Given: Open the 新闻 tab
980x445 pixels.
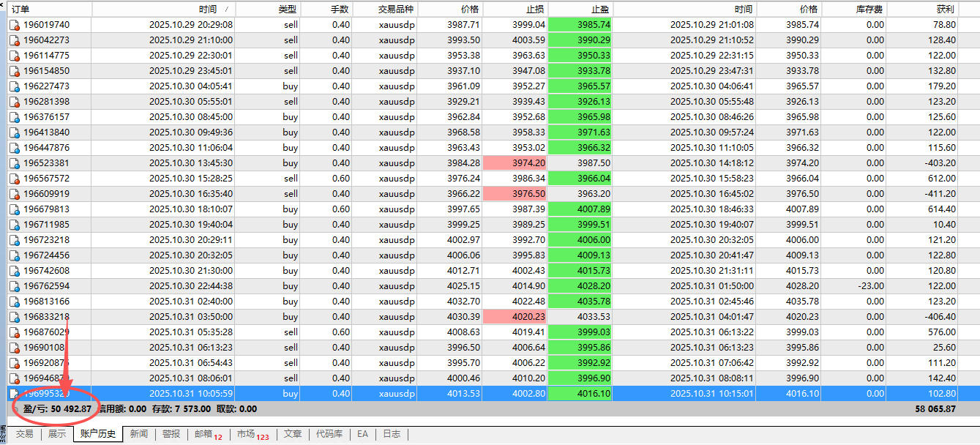Looking at the screenshot, I should point(139,434).
